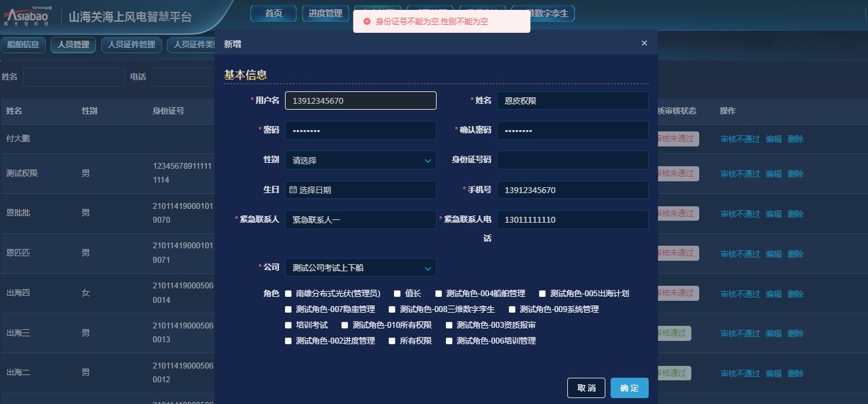The width and height of the screenshot is (868, 404).
Task: Click the 紧急联系人 input field
Action: click(x=360, y=219)
